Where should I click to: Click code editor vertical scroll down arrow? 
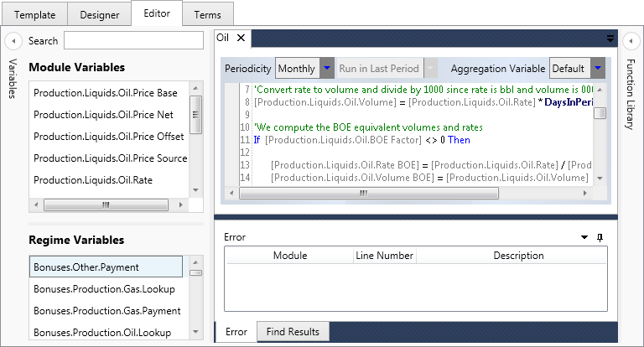(600, 179)
